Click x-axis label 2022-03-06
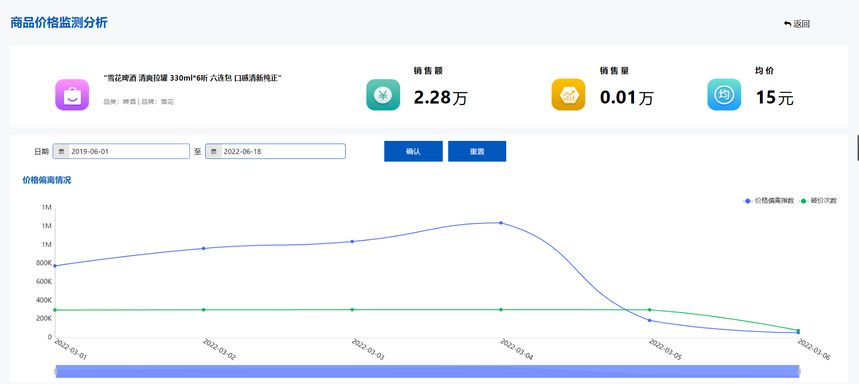859x384 pixels. [814, 349]
